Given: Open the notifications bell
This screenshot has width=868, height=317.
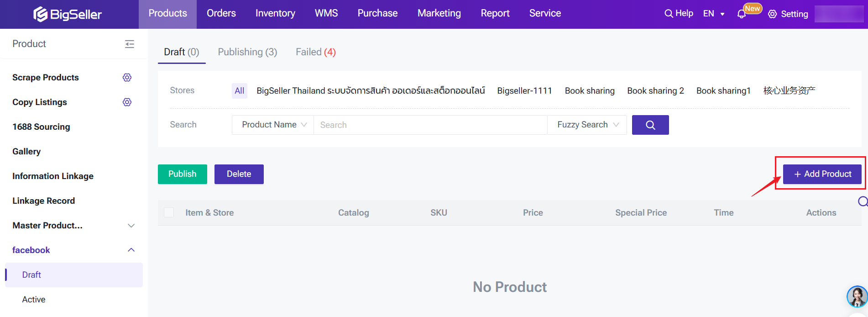Looking at the screenshot, I should pyautogui.click(x=742, y=14).
